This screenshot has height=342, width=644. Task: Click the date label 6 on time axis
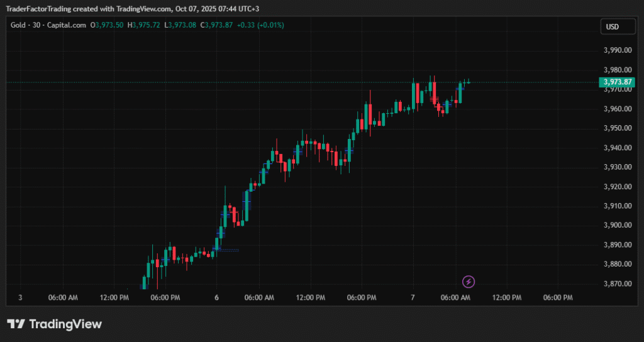point(216,297)
